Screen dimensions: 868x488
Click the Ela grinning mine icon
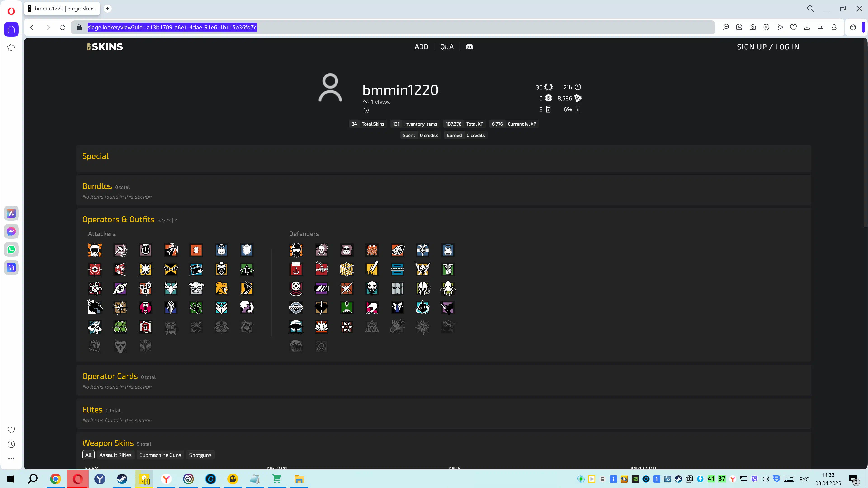[x=372, y=288]
